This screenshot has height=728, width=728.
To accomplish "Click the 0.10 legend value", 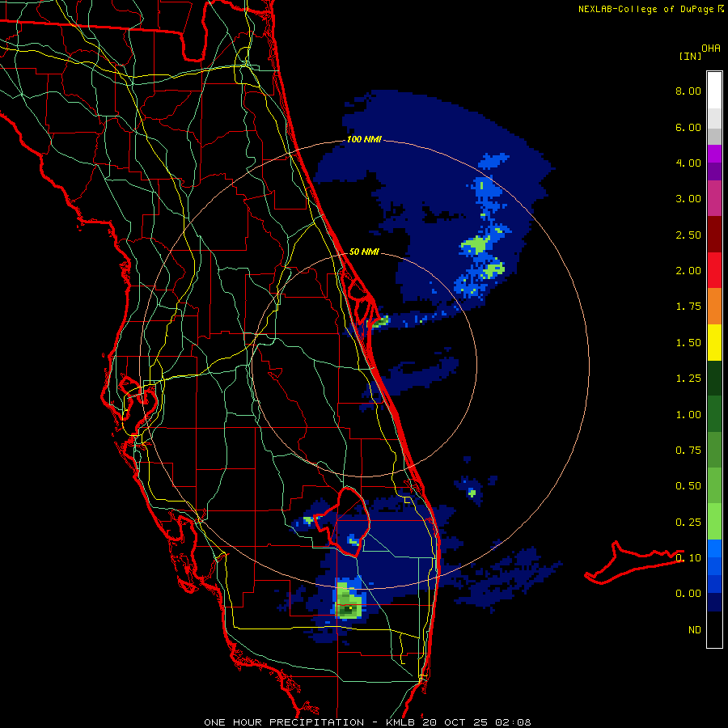I will [688, 558].
